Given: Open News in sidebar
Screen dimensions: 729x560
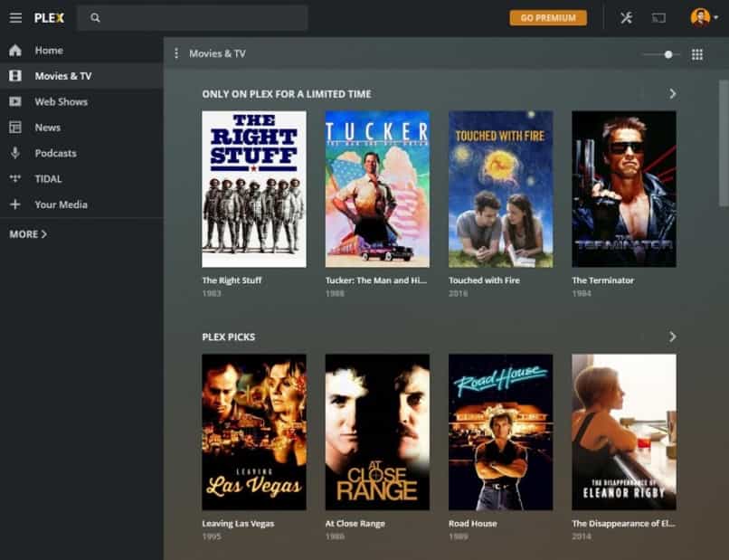Looking at the screenshot, I should [81, 127].
